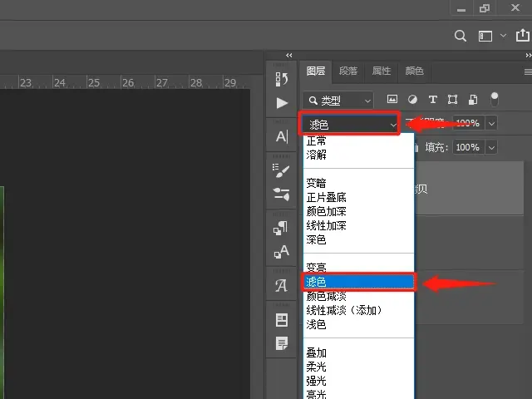Open the 填充 percentage dropdown arrow
Screen dimensions: 532x399
tap(491, 147)
